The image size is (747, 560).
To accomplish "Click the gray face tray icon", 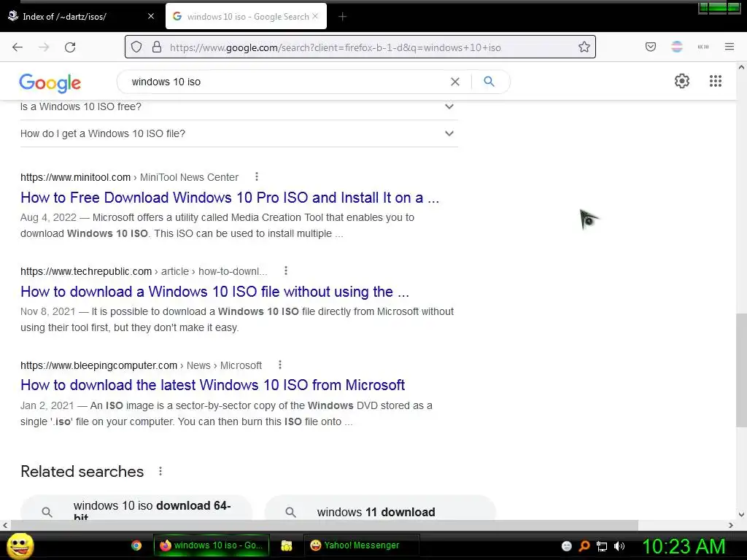I will pos(566,546).
